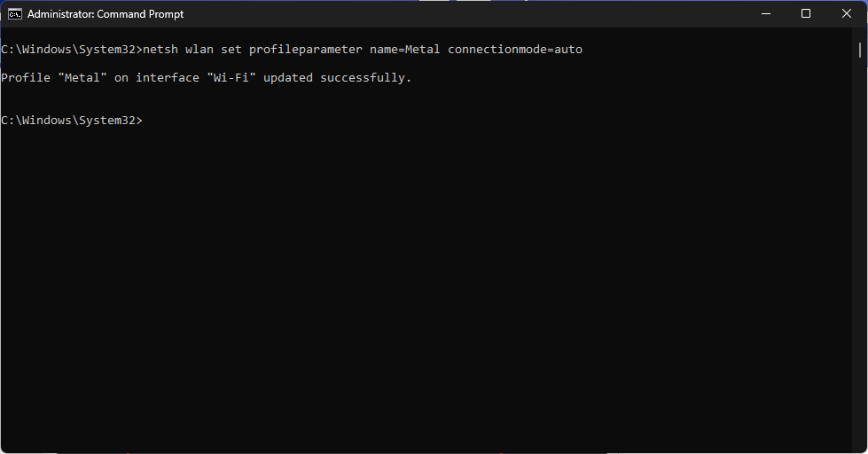The width and height of the screenshot is (868, 454).
Task: Click the word "netsh" in the command
Action: point(160,50)
